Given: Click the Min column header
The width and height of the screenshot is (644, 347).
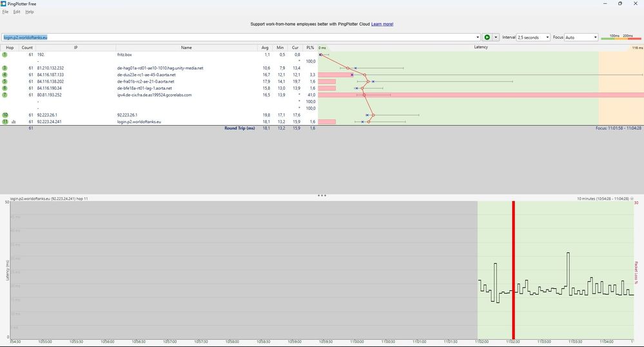Looking at the screenshot, I should point(280,48).
